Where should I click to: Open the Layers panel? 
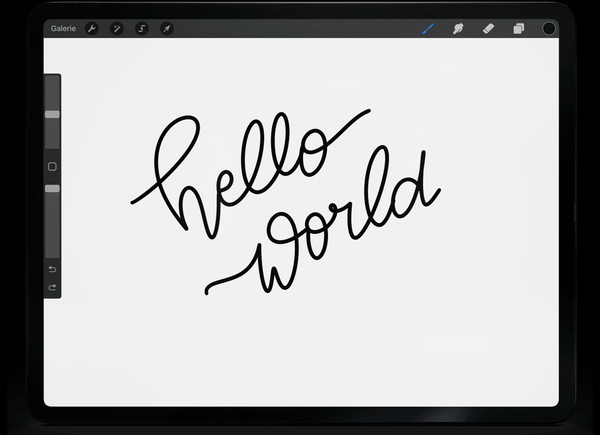tap(518, 28)
